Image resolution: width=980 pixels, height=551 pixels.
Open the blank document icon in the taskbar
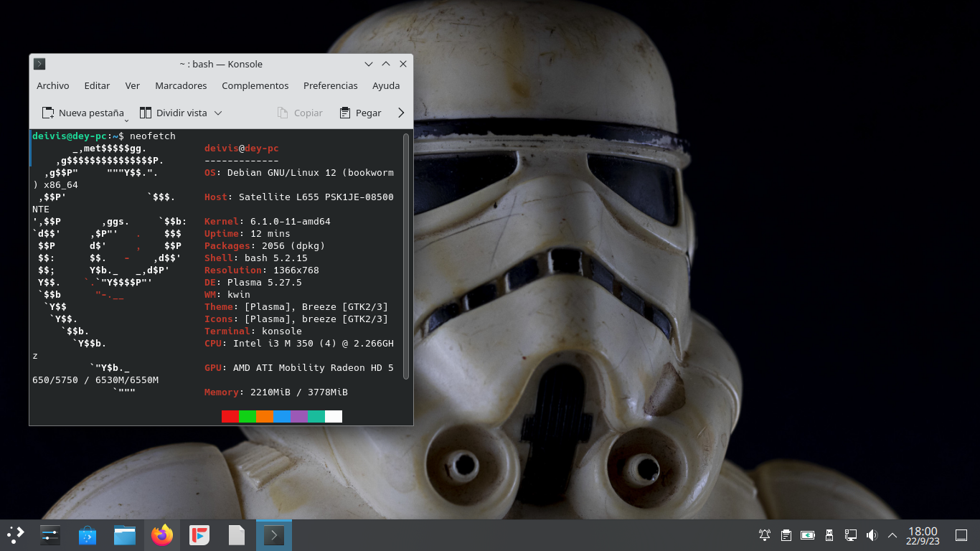237,535
